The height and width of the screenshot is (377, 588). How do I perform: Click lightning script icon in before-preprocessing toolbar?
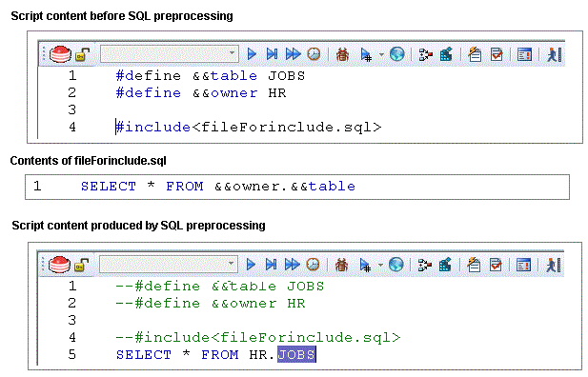(475, 54)
